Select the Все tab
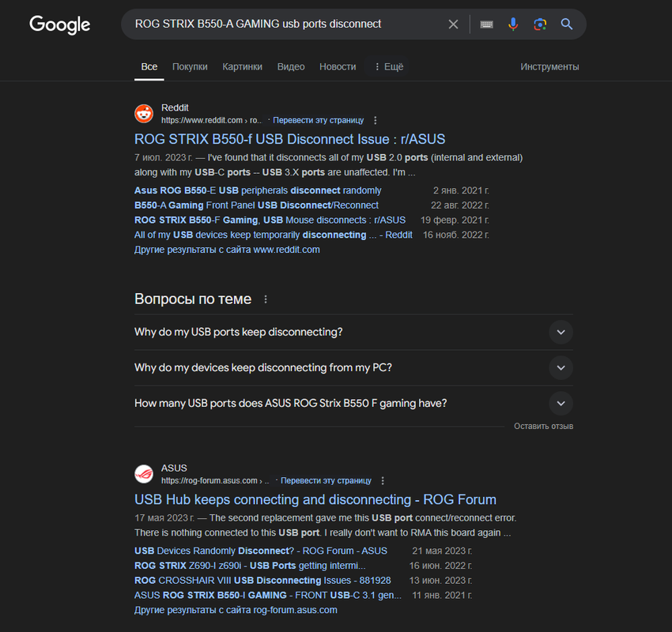672x632 pixels. pyautogui.click(x=149, y=67)
